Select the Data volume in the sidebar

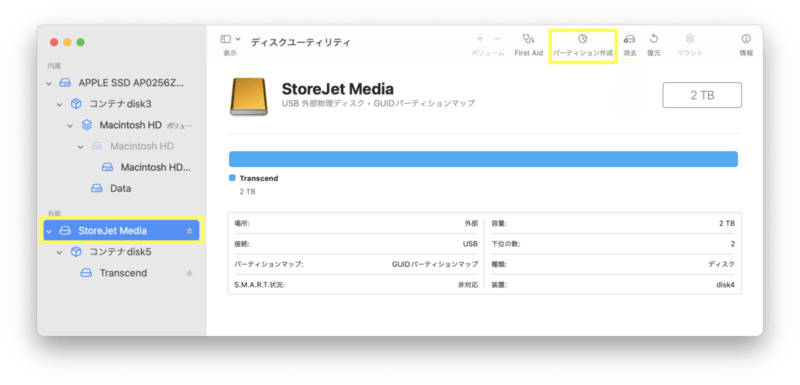click(121, 189)
